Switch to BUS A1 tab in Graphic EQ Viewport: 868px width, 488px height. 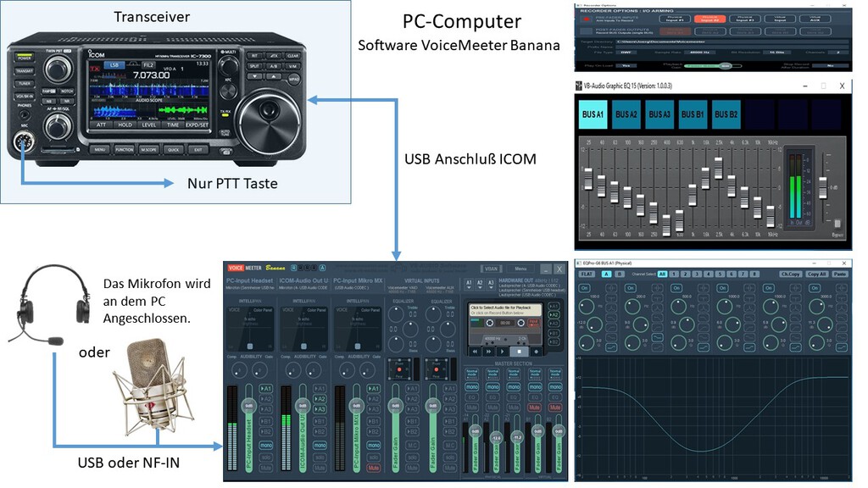click(x=593, y=114)
